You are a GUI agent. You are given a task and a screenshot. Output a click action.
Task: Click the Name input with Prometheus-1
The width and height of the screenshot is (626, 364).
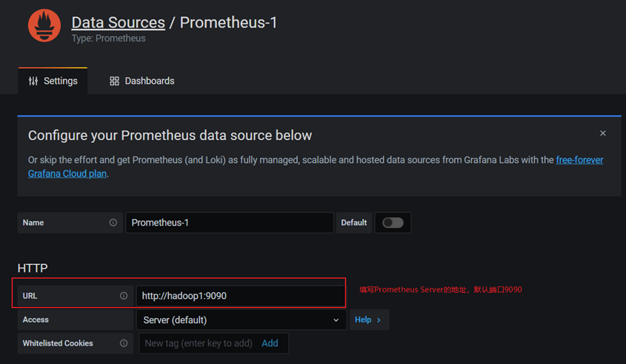point(230,223)
